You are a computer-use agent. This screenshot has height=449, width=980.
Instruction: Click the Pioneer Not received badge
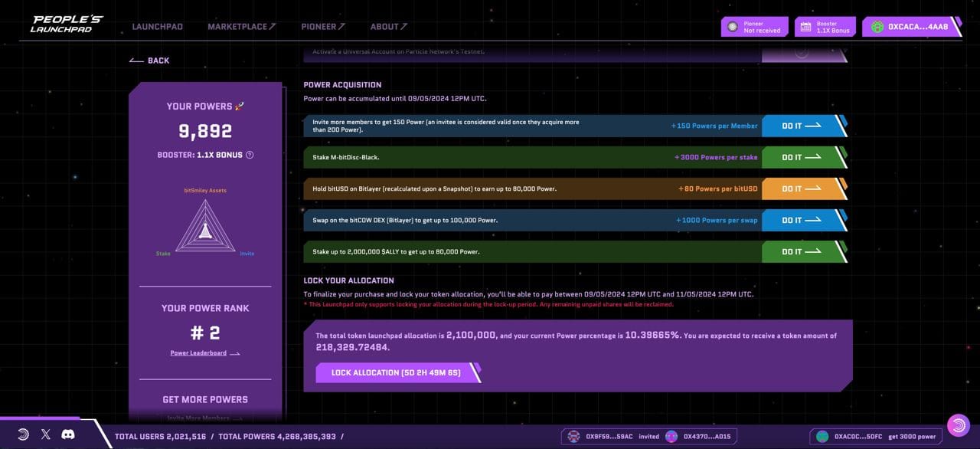[x=754, y=27]
